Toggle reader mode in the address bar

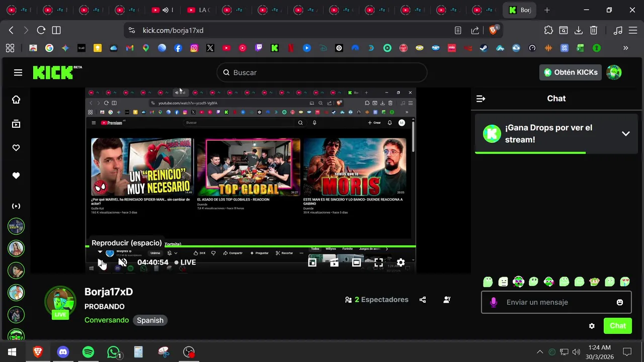pyautogui.click(x=458, y=30)
